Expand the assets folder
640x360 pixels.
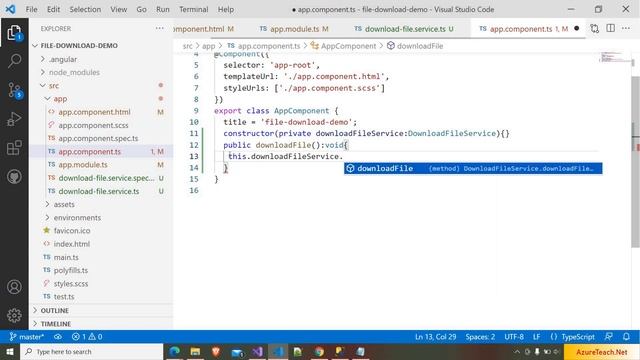tap(64, 204)
